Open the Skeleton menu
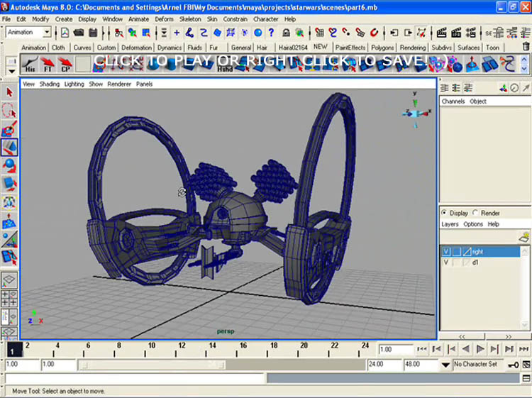 point(189,19)
